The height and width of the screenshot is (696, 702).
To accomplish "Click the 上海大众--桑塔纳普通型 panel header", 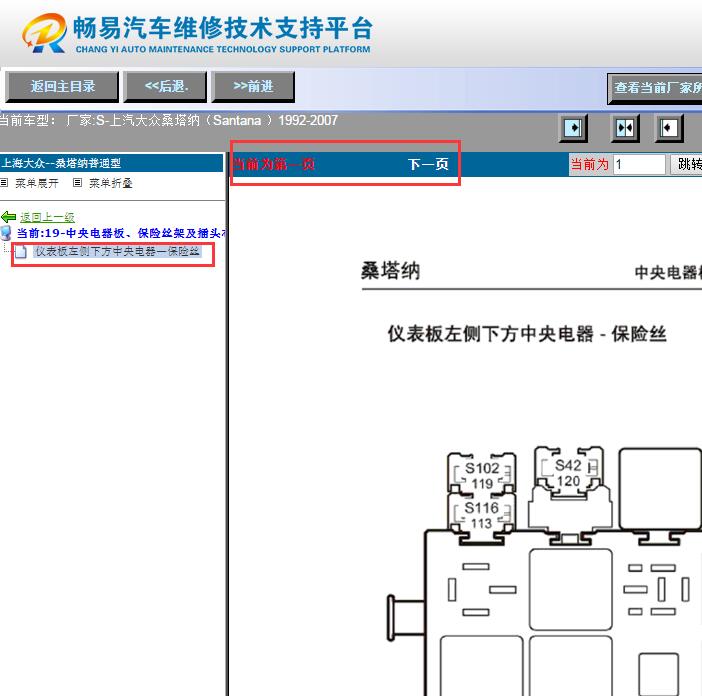I will [x=111, y=163].
